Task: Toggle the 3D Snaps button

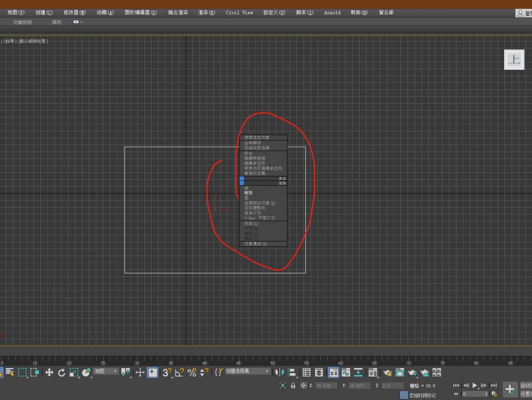Action: 167,372
